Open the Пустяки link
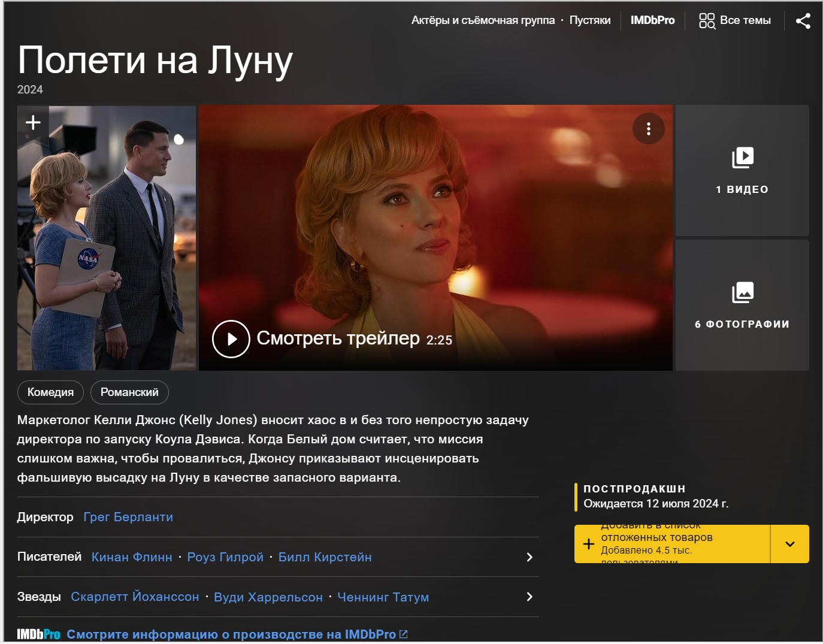Screen dimensions: 823x644 590,20
